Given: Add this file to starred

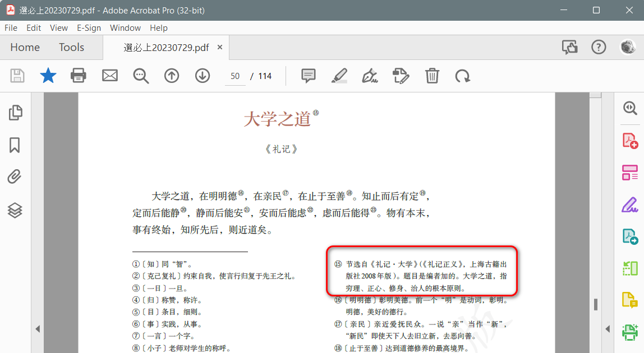Looking at the screenshot, I should 48,76.
